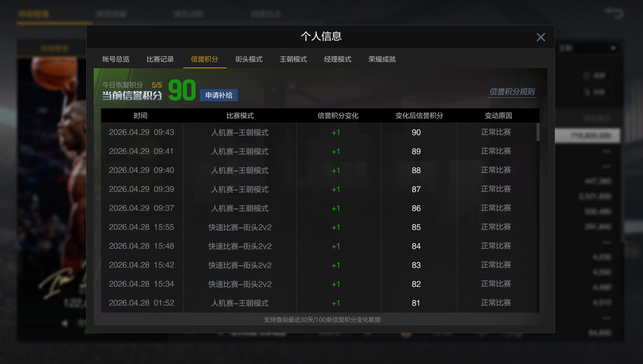Click the score value 87 in the table
This screenshot has width=643, height=364.
point(416,189)
